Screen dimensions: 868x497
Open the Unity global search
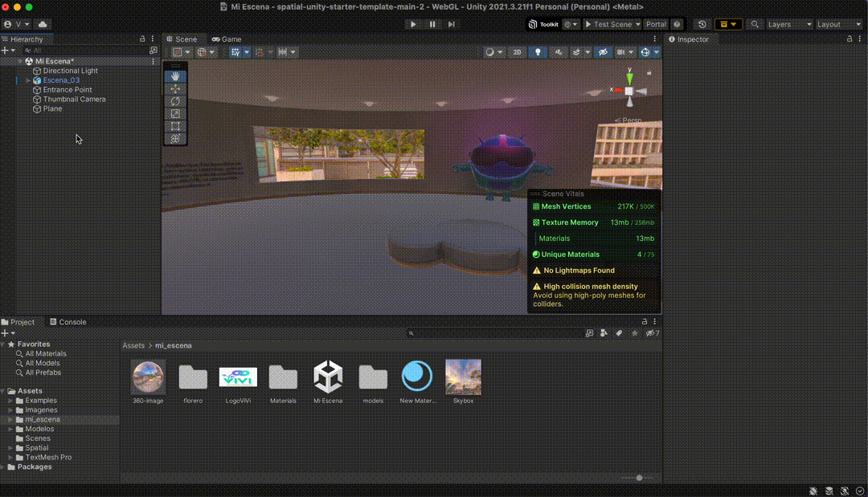tap(755, 24)
